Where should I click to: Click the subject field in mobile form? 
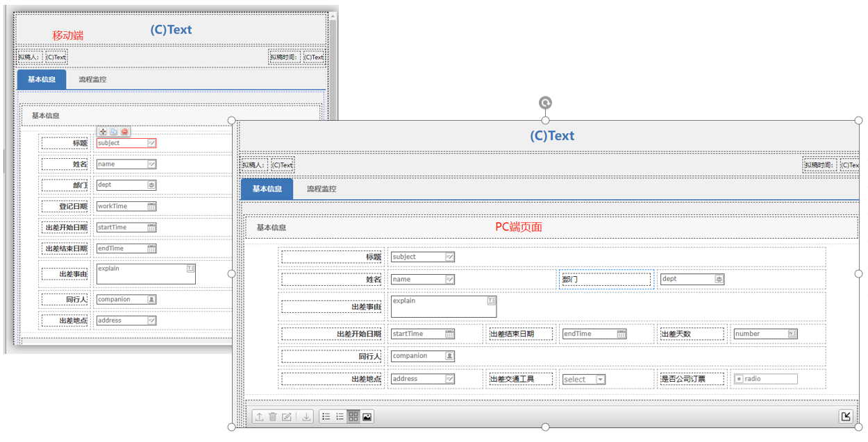(126, 143)
